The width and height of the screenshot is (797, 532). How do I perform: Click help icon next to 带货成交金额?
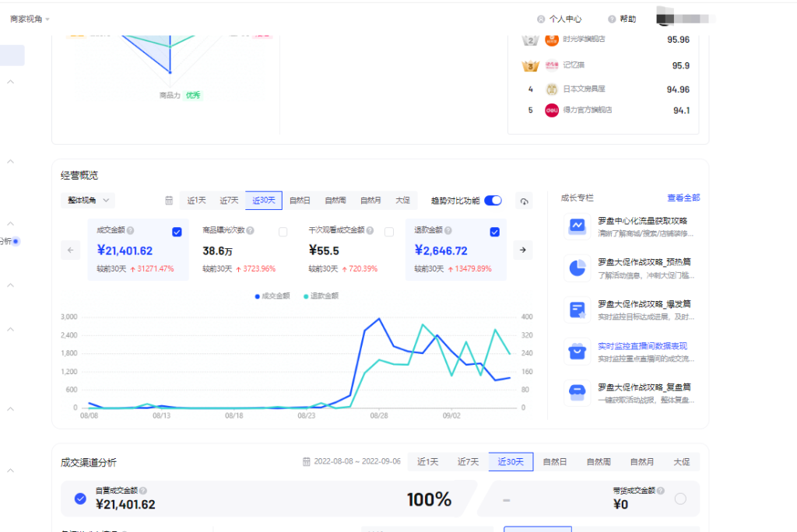(x=660, y=490)
